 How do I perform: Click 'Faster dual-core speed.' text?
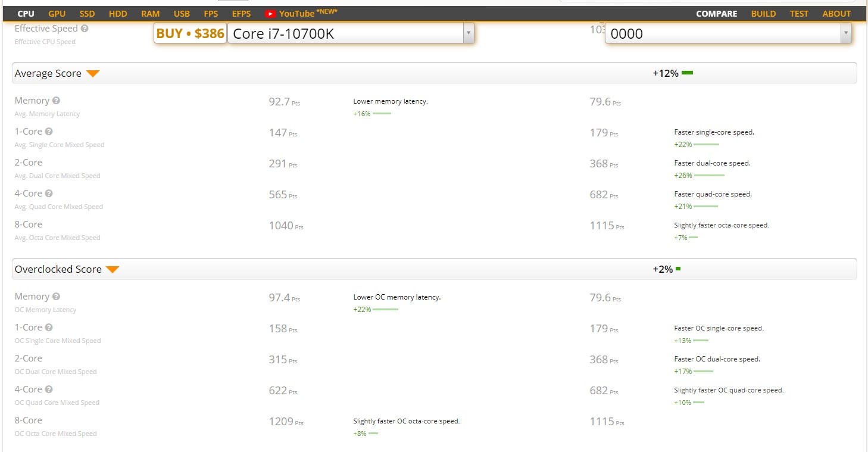[712, 163]
